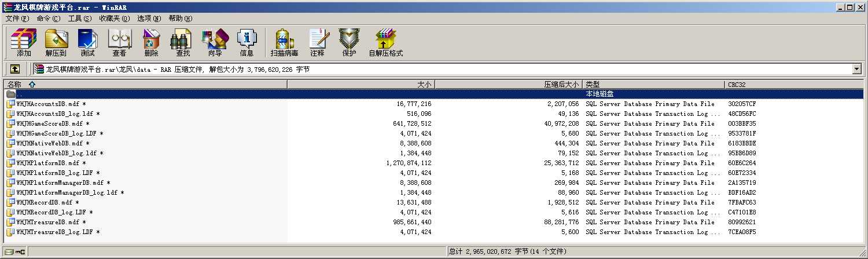Click CRC32 value 7CEA08F5
The image size is (868, 259).
742,232
